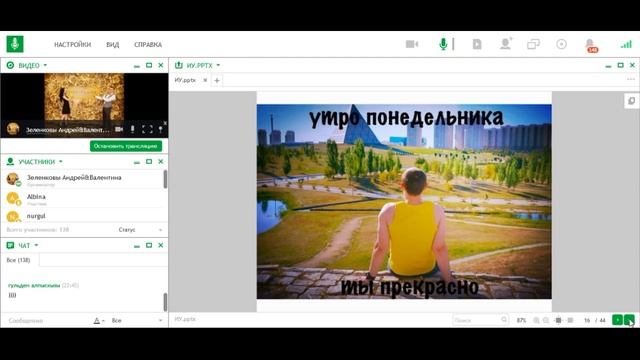Click the green microphone logo button at top-left

(15, 44)
